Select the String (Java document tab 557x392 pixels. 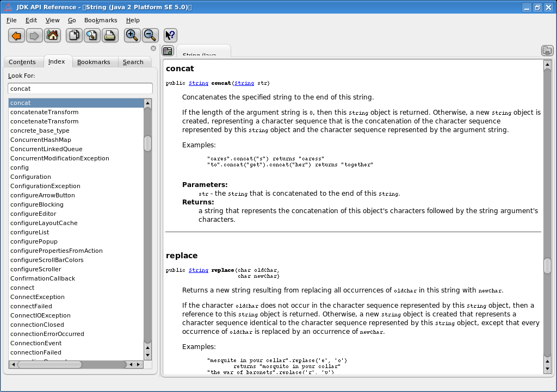[x=203, y=51]
